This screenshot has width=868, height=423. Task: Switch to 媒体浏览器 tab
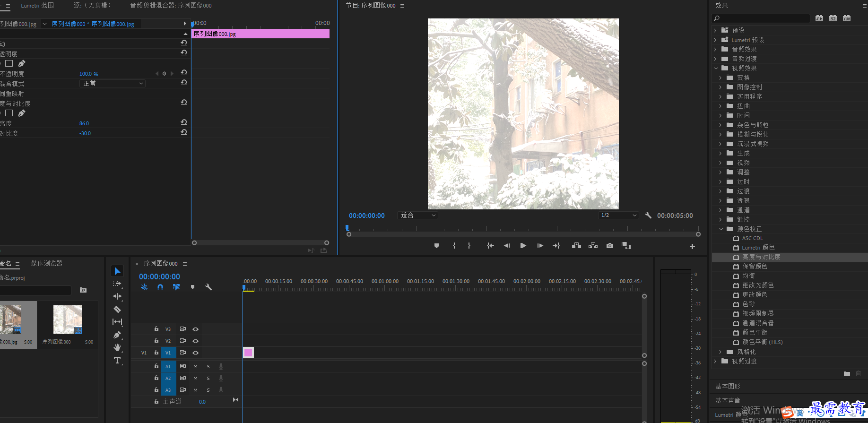coord(46,263)
